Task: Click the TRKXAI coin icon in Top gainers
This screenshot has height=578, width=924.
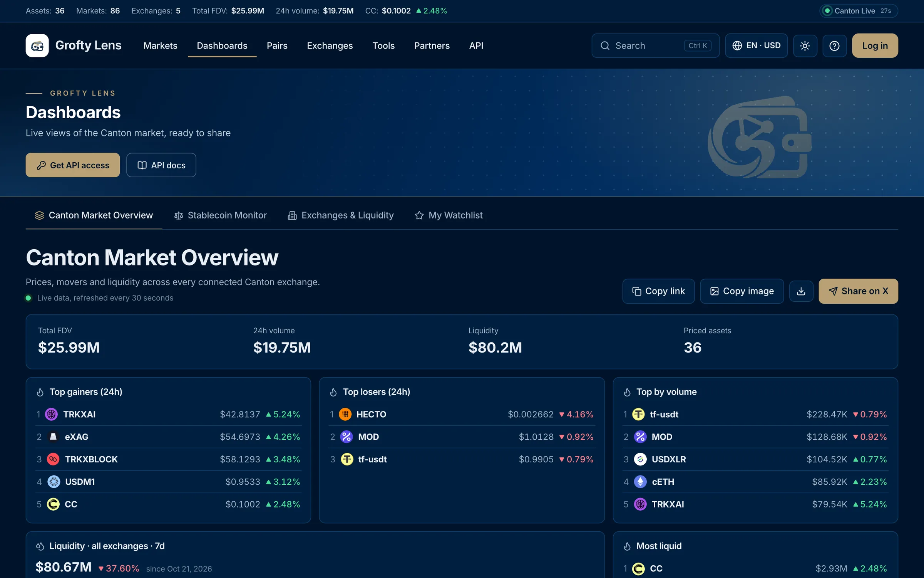Action: [x=51, y=414]
